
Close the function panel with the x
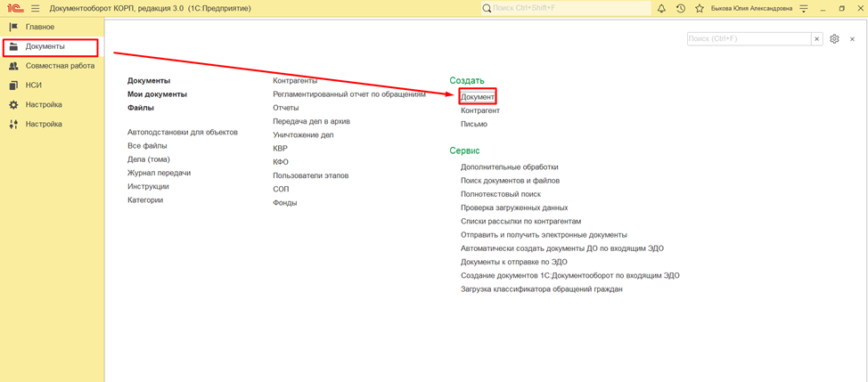(x=853, y=38)
